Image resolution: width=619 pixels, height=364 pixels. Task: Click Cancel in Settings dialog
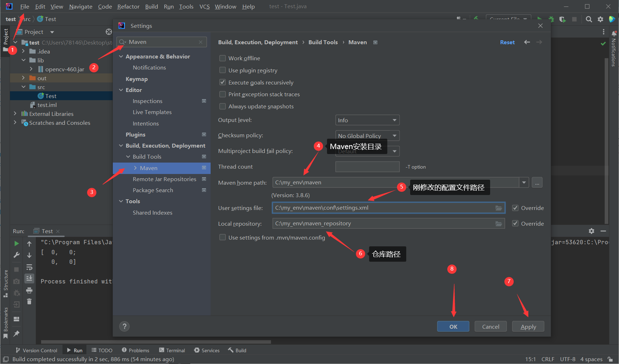click(x=490, y=327)
